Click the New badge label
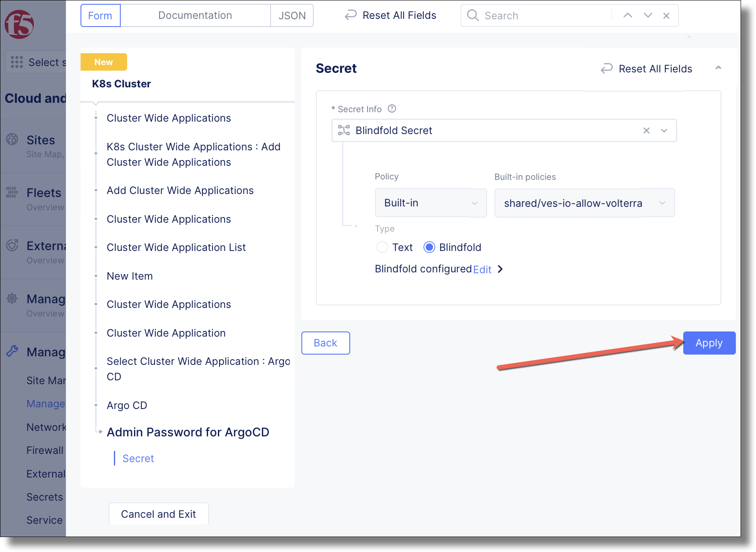 [x=104, y=62]
